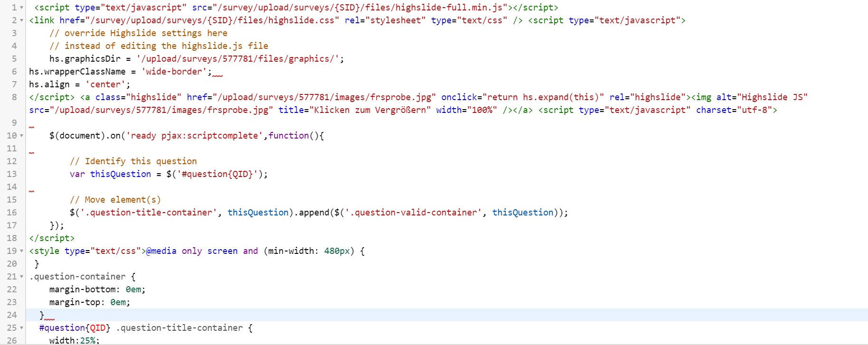
Task: Collapse the link tag fold at line 2
Action: 21,20
